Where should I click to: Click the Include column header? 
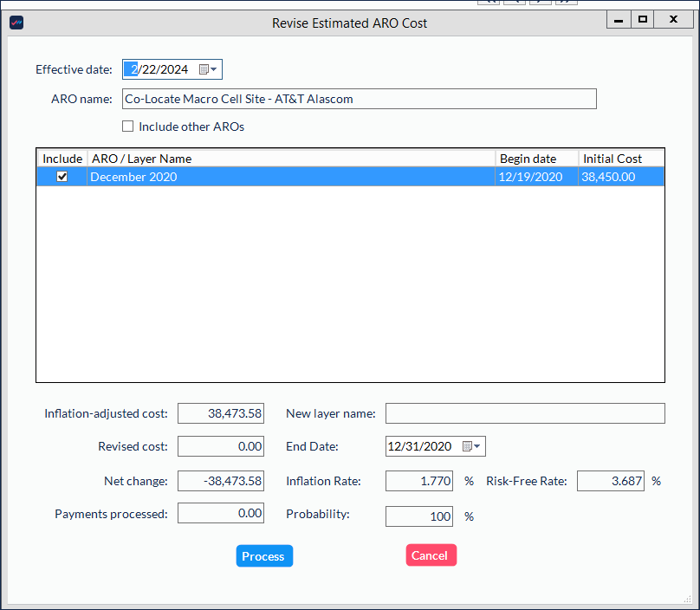[x=62, y=159]
